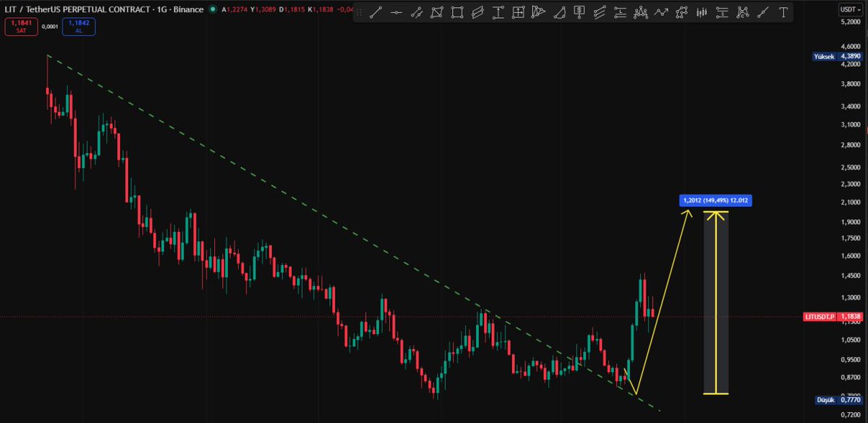This screenshot has height=423, width=868.
Task: Choose the double-line regression trend tool
Action: tap(417, 12)
